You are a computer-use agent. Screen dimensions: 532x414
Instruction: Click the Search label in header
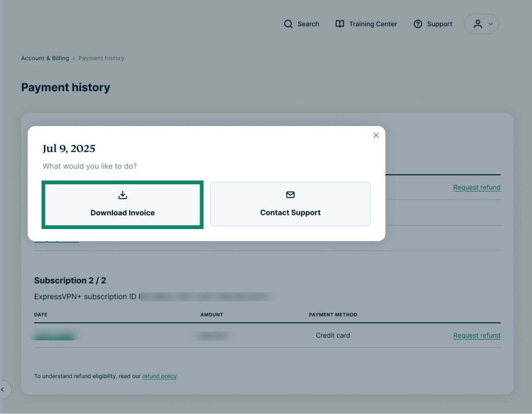308,24
